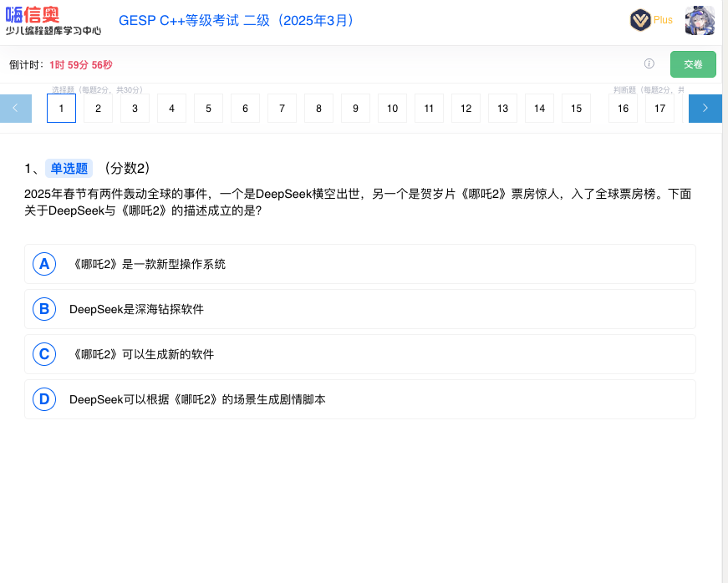Click the 单选题 question type tag
The image size is (728, 583).
point(69,169)
